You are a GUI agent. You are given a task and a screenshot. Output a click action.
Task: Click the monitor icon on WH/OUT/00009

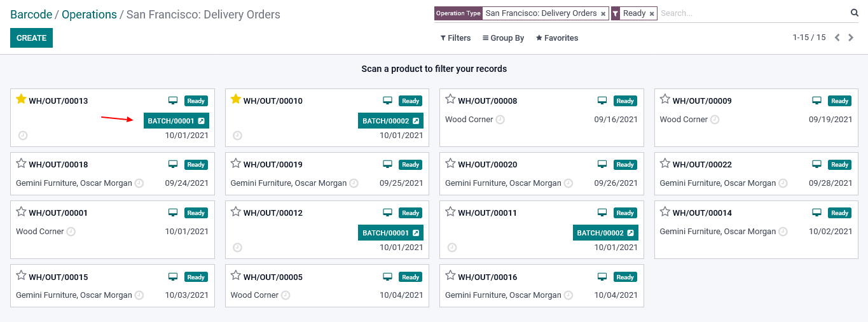click(x=817, y=101)
